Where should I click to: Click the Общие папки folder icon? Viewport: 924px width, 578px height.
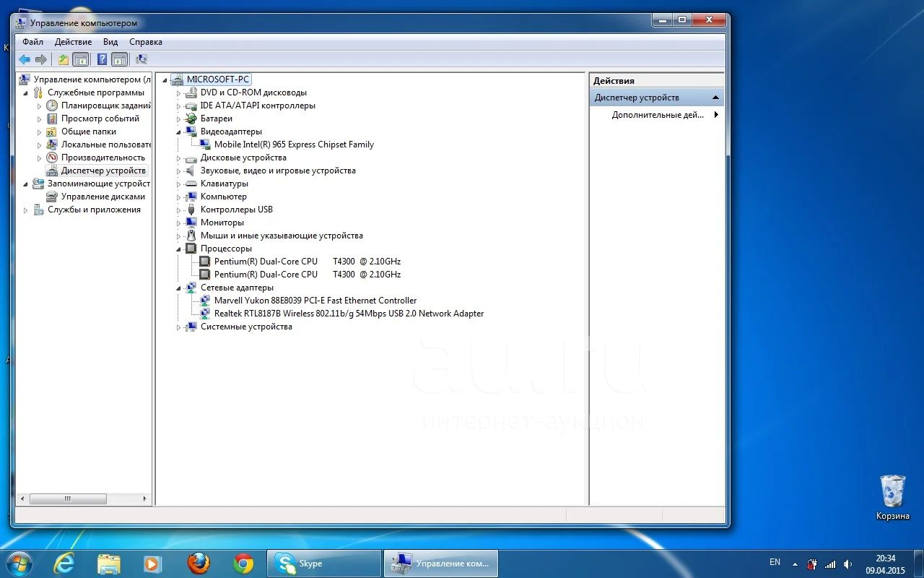click(52, 131)
